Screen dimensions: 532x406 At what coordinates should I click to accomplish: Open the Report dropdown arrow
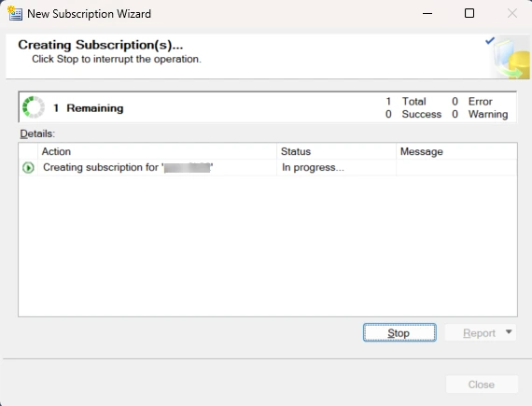[x=509, y=331]
